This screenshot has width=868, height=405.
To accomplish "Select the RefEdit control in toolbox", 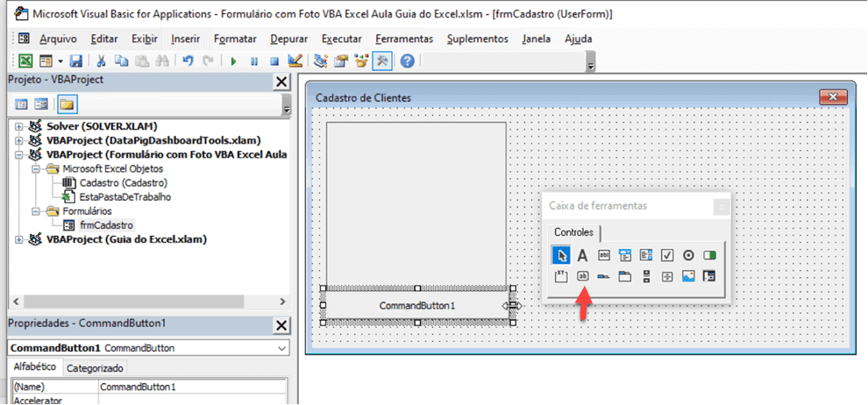I will (709, 275).
